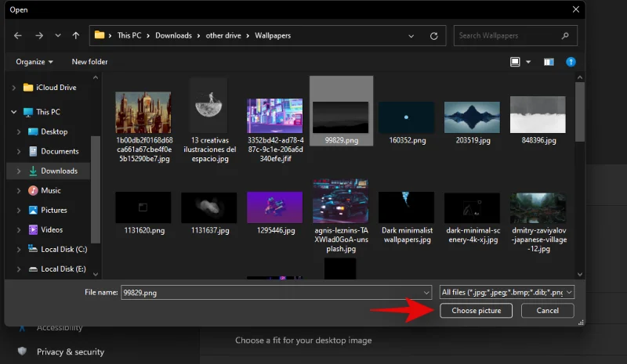Open the Organize menu
The width and height of the screenshot is (627, 364).
(x=34, y=61)
